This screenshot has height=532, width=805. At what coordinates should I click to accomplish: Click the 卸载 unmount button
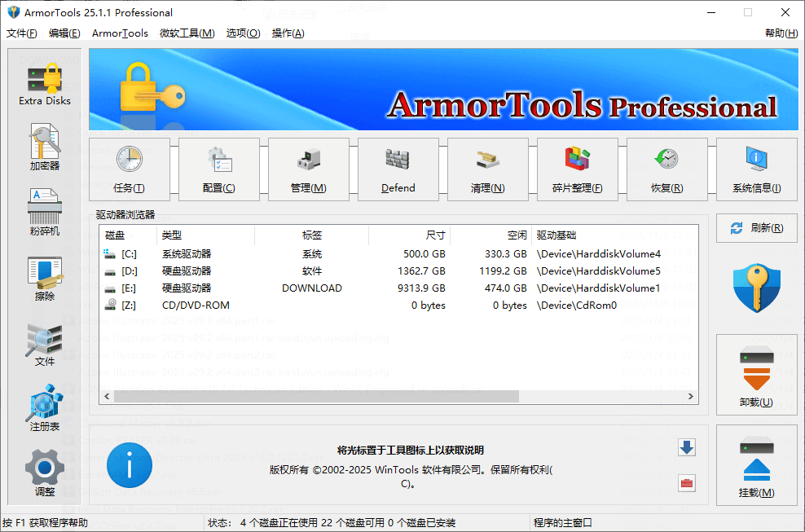[x=756, y=375]
